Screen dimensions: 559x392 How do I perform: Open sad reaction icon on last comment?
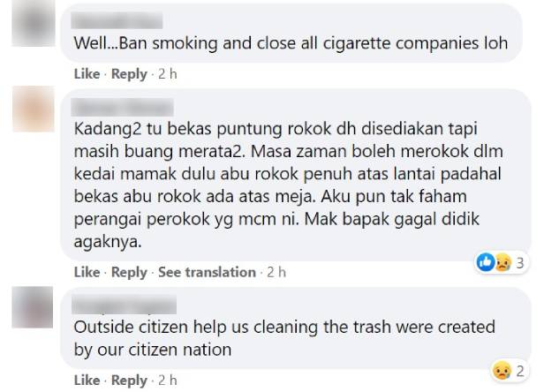[502, 371]
